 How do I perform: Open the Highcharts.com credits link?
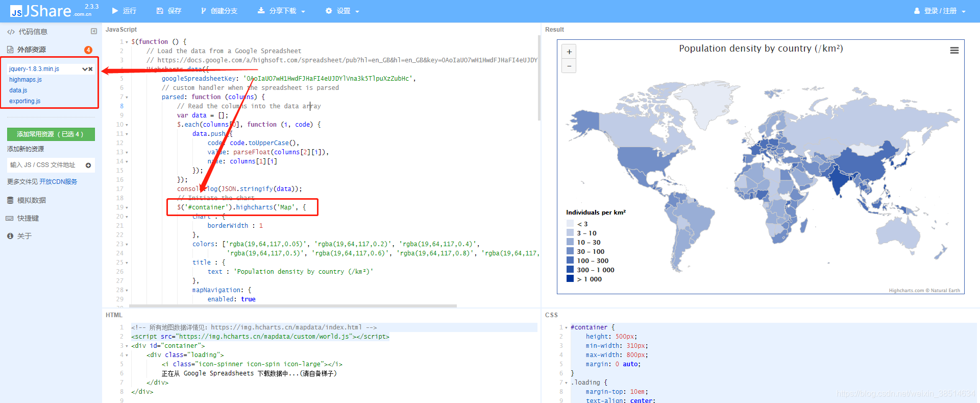[924, 291]
